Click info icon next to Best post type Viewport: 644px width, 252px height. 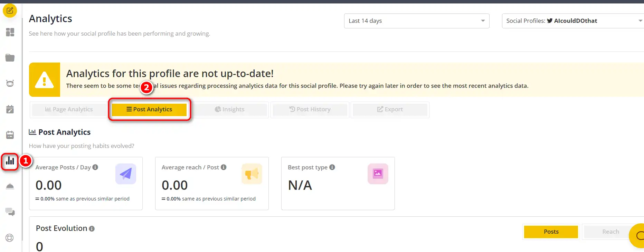pos(332,167)
